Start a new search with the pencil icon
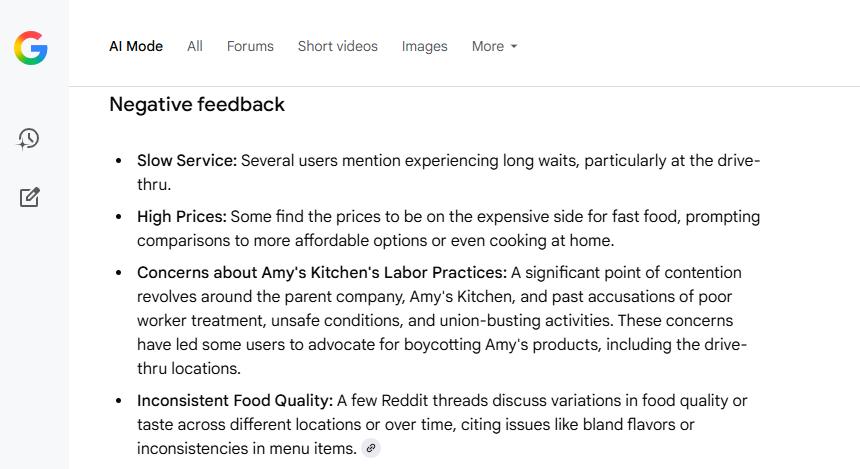 click(30, 197)
